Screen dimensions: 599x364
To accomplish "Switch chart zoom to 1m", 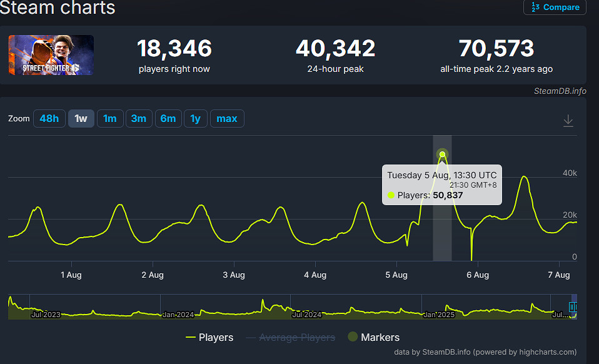I will point(109,118).
